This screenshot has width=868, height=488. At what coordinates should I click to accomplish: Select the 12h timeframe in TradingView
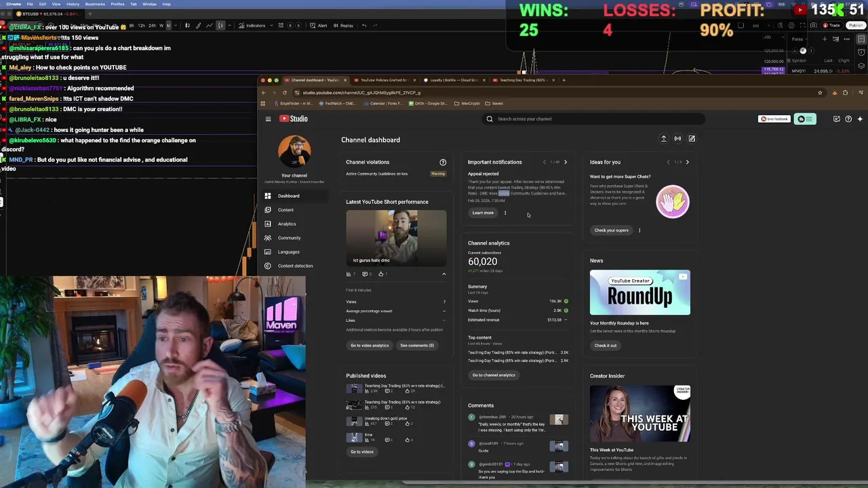tap(142, 25)
